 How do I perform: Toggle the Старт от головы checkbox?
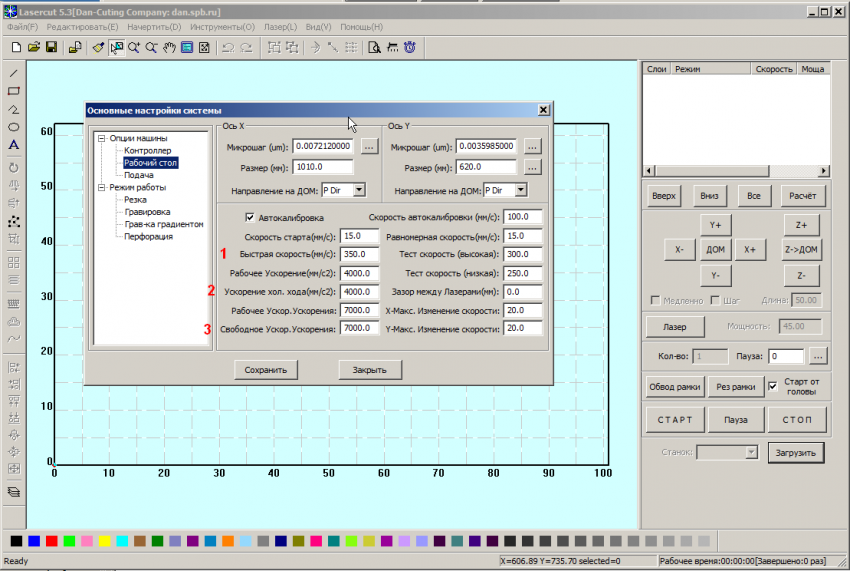(772, 386)
